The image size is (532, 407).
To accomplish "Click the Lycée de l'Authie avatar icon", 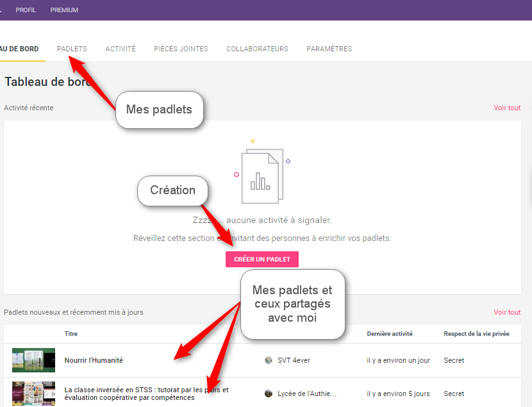I will tap(269, 394).
